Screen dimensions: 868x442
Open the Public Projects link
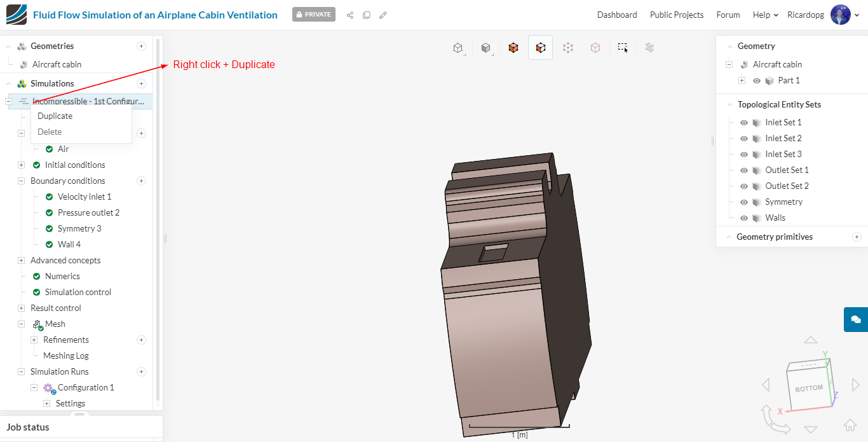pos(676,15)
